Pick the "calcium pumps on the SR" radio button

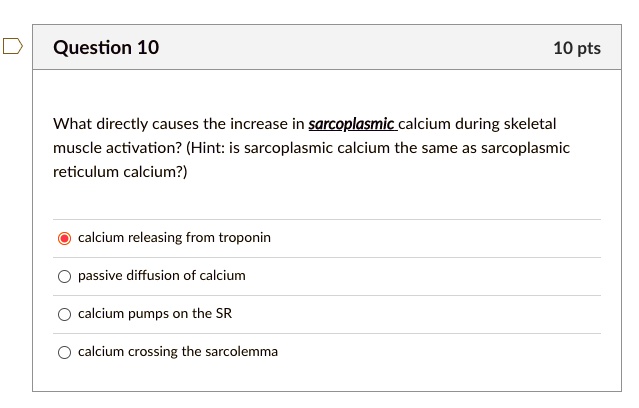65,314
